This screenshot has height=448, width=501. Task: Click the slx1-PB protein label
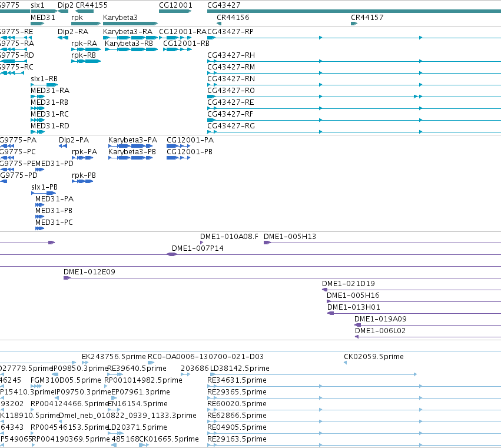tap(44, 187)
